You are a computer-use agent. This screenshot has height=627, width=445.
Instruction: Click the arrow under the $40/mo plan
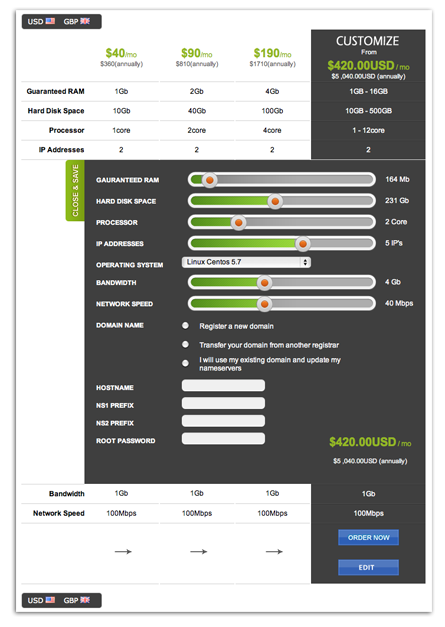tap(123, 551)
